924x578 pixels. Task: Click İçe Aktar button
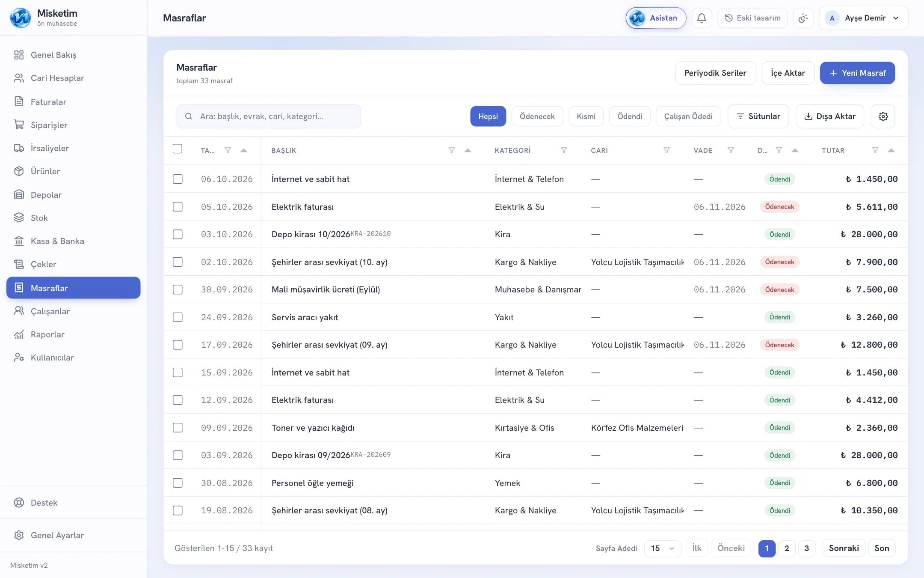point(788,73)
